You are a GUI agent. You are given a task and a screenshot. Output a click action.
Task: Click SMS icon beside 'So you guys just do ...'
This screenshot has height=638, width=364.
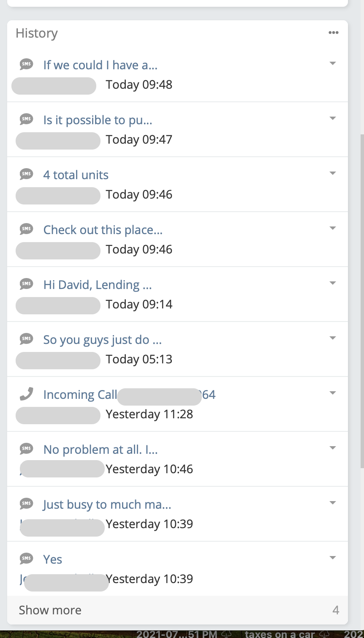pyautogui.click(x=26, y=339)
